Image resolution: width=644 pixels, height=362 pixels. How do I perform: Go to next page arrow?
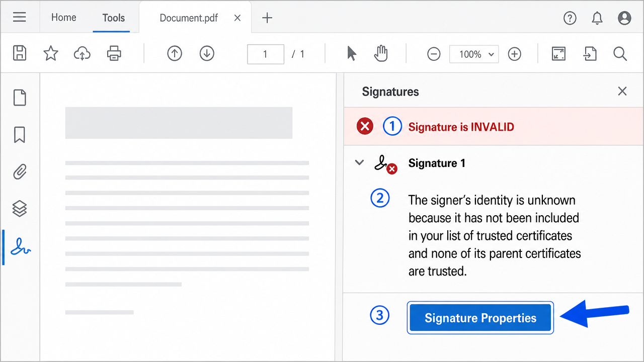207,54
